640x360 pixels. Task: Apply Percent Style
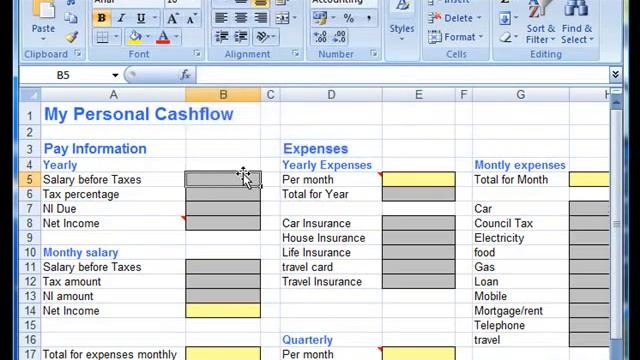348,18
